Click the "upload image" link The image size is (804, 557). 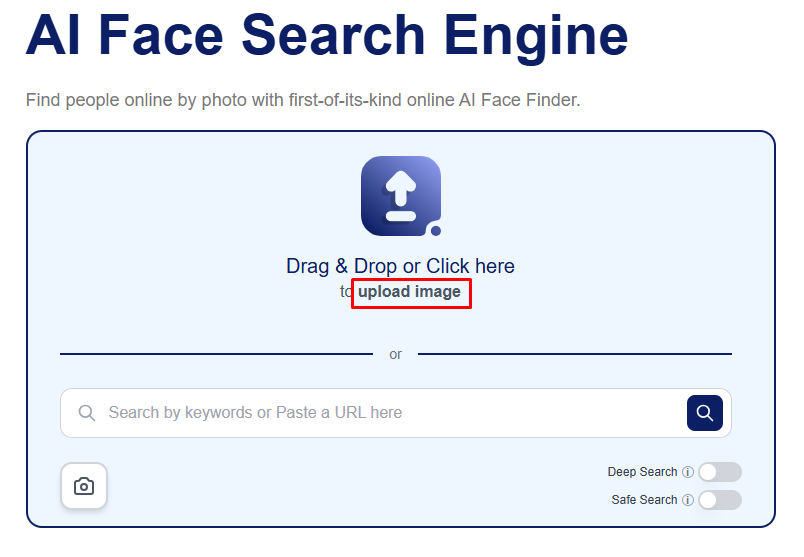pyautogui.click(x=410, y=292)
